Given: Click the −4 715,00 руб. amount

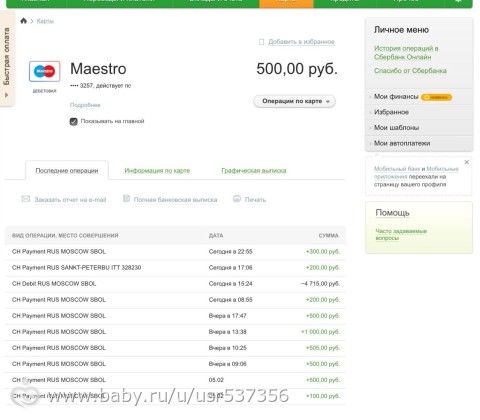Looking at the screenshot, I should tap(320, 284).
